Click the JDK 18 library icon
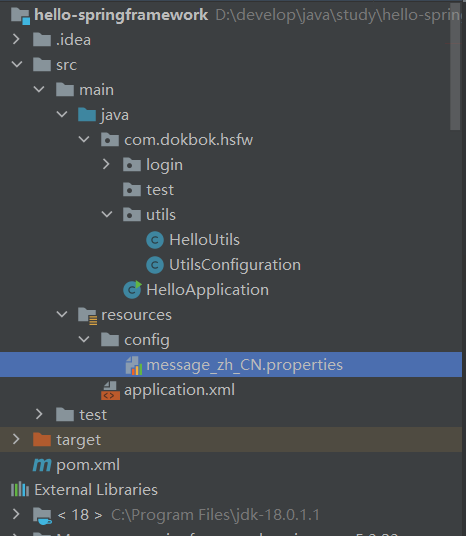This screenshot has width=466, height=536. [42, 515]
